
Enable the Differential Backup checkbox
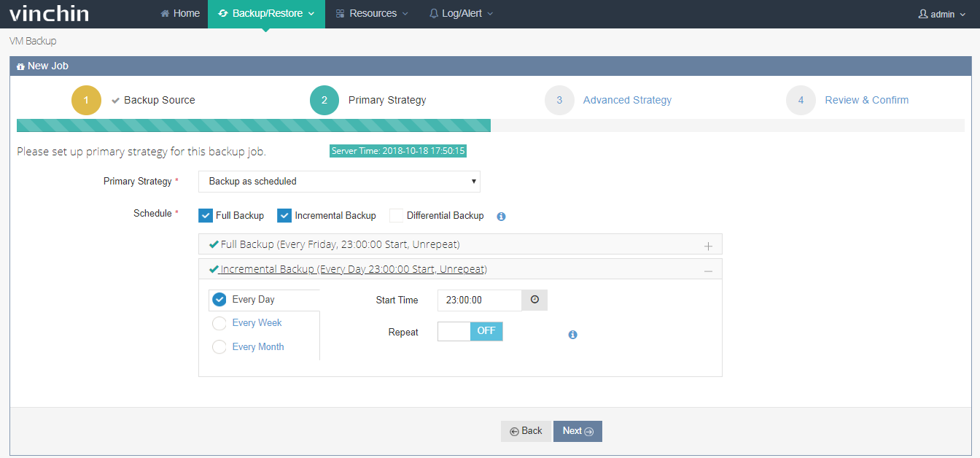(395, 215)
